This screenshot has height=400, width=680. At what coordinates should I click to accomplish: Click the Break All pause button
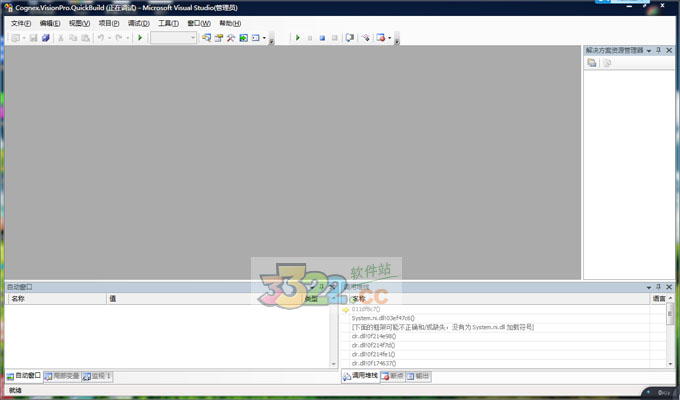point(310,38)
